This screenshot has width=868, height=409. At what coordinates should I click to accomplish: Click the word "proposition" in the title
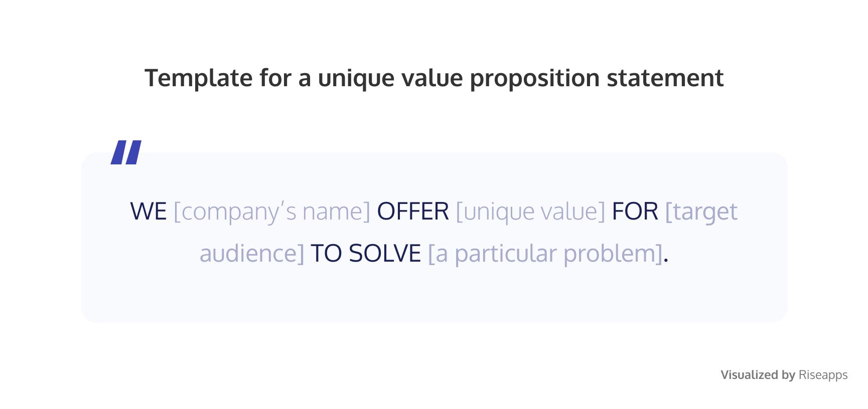click(x=534, y=79)
